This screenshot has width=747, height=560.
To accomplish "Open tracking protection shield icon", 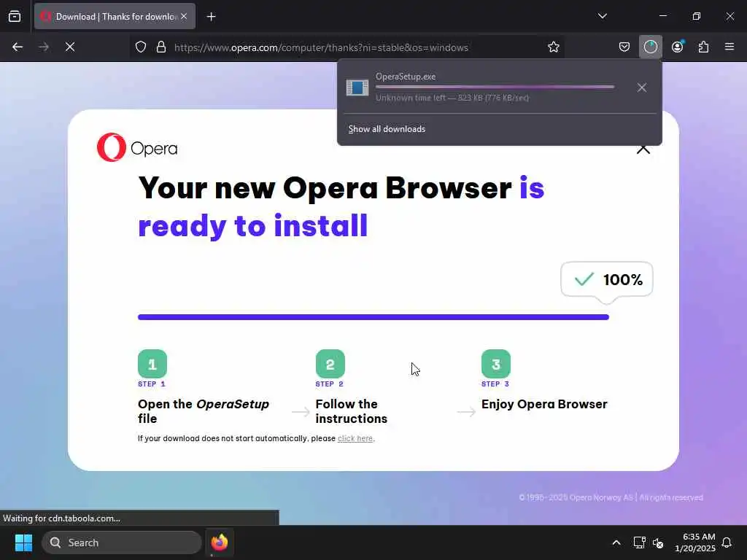I will tap(141, 47).
